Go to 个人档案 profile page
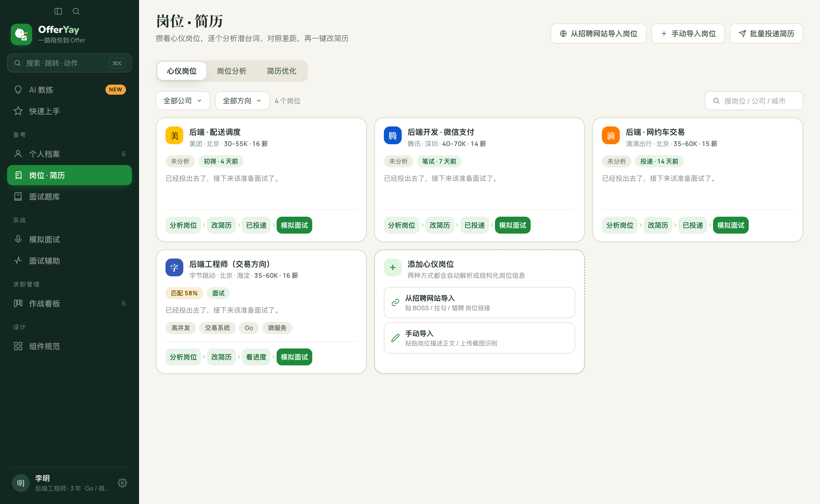The width and height of the screenshot is (820, 504). tap(70, 154)
